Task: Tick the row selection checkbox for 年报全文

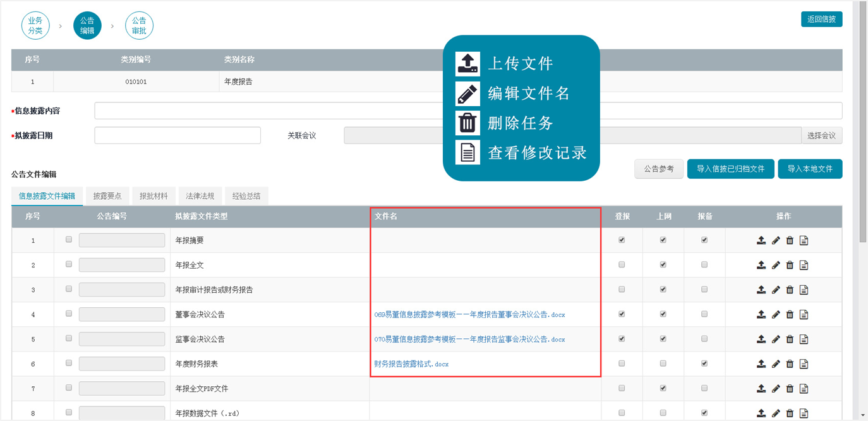Action: (69, 264)
